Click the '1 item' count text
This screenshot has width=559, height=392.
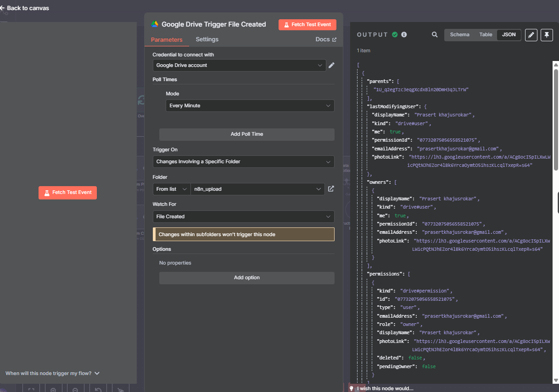(x=363, y=50)
